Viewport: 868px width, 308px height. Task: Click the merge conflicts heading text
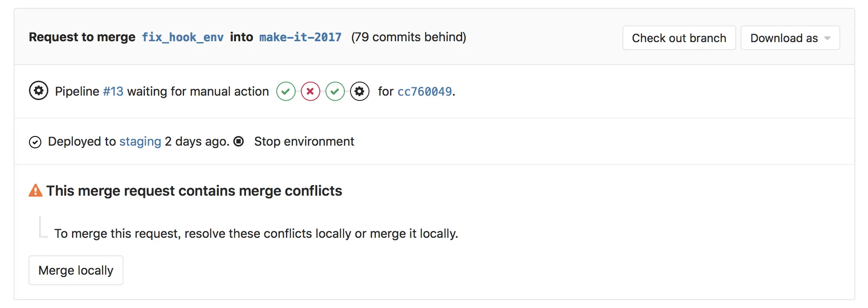195,190
